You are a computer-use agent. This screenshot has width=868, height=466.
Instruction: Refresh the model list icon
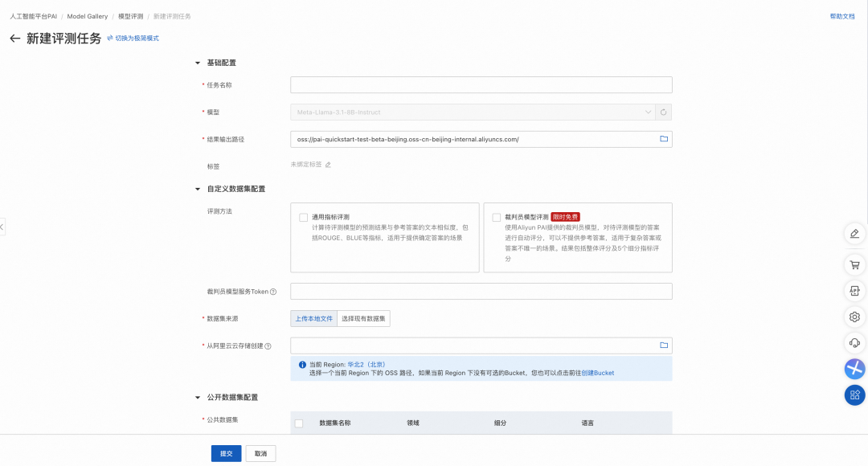(x=663, y=112)
